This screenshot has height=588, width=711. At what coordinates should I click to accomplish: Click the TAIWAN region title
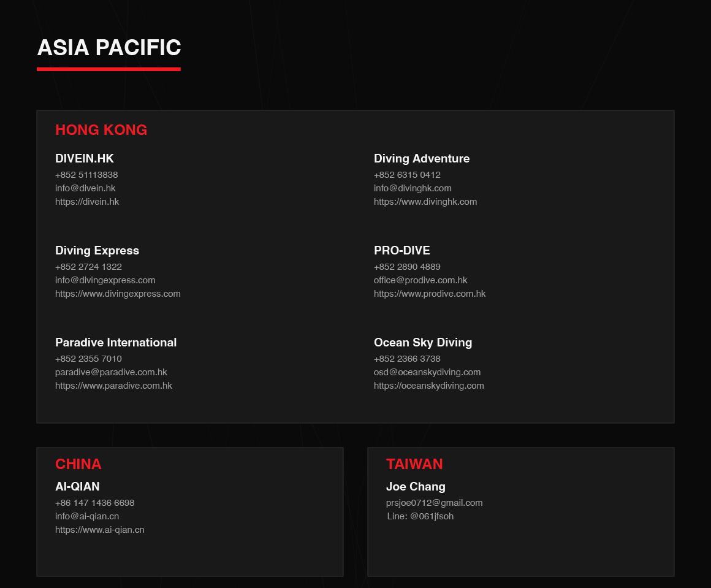(414, 464)
